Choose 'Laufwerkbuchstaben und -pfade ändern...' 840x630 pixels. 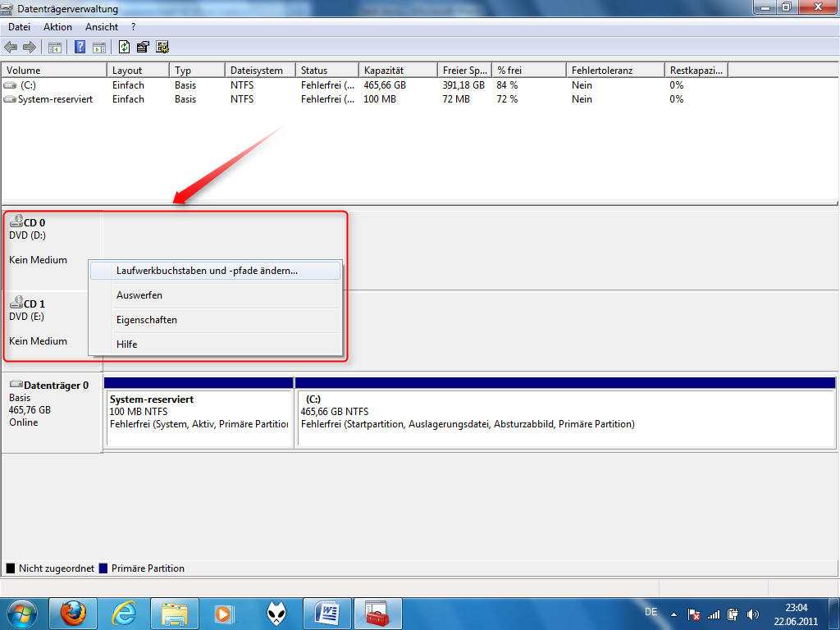[207, 271]
